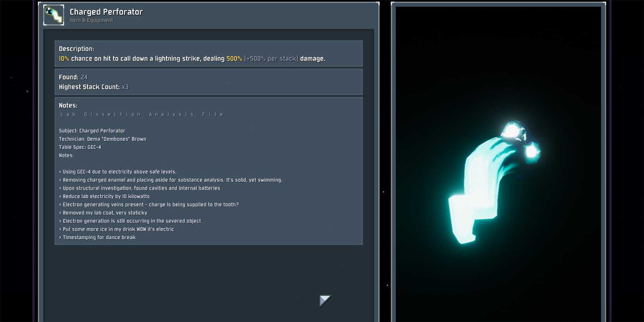644x322 pixels.
Task: Click the "Subject: Charged Perforator" line
Action: (x=92, y=131)
